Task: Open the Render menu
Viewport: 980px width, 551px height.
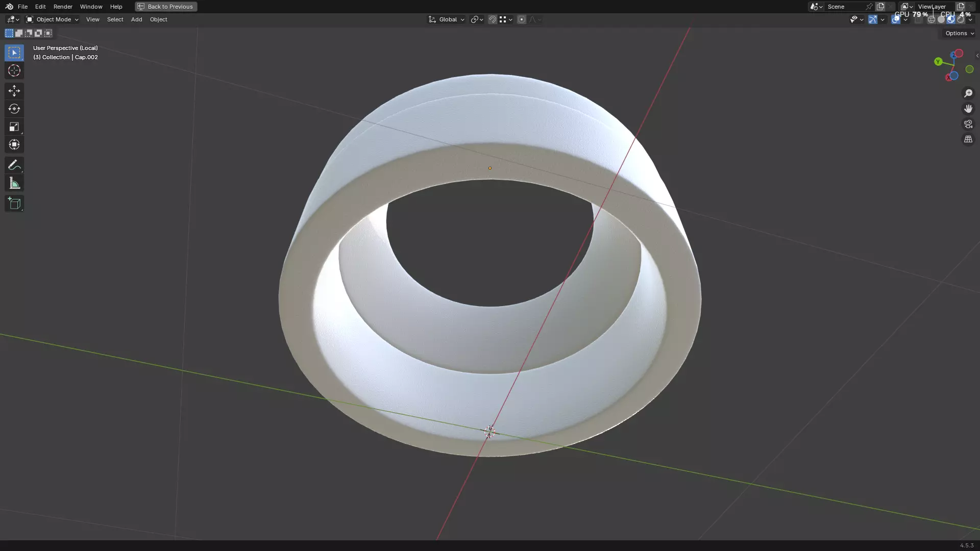Action: coord(63,7)
